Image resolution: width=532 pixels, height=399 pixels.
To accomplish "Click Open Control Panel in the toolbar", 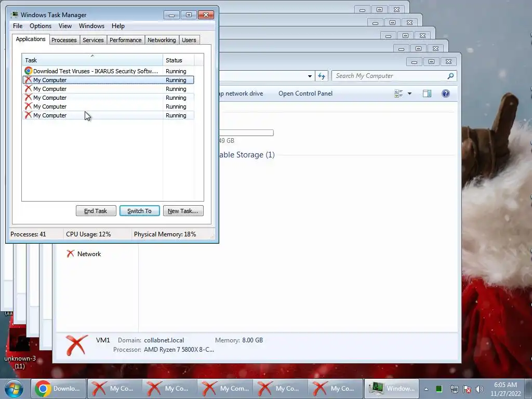I will click(x=305, y=94).
